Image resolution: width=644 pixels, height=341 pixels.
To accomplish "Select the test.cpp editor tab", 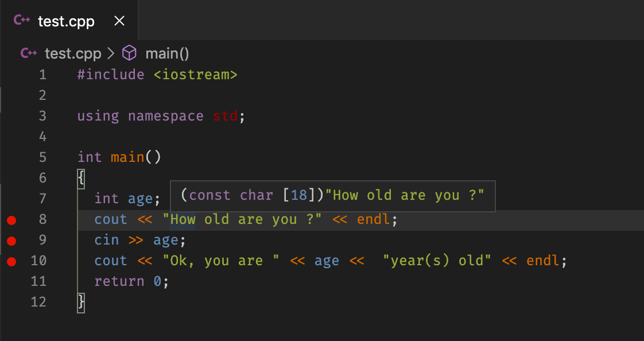I will click(x=65, y=21).
